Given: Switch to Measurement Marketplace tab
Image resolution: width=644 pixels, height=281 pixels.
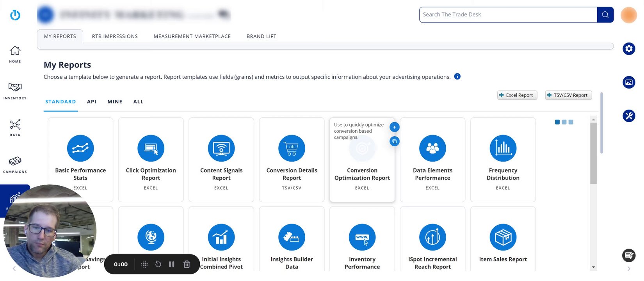Looking at the screenshot, I should 192,36.
